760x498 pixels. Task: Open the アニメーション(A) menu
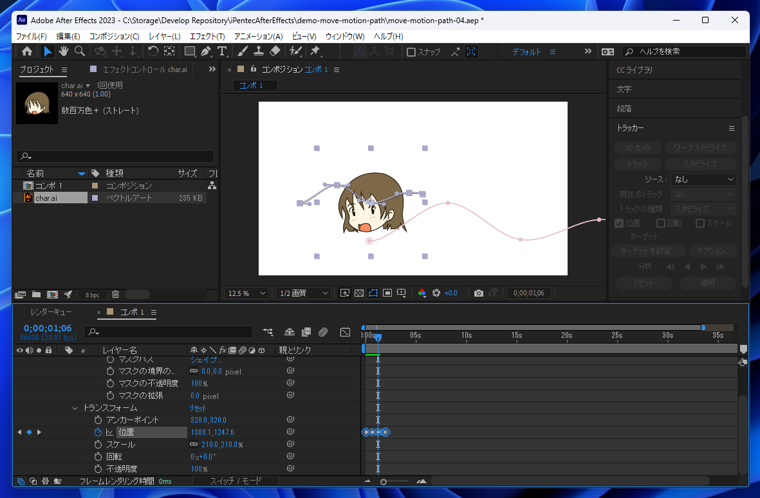(258, 36)
